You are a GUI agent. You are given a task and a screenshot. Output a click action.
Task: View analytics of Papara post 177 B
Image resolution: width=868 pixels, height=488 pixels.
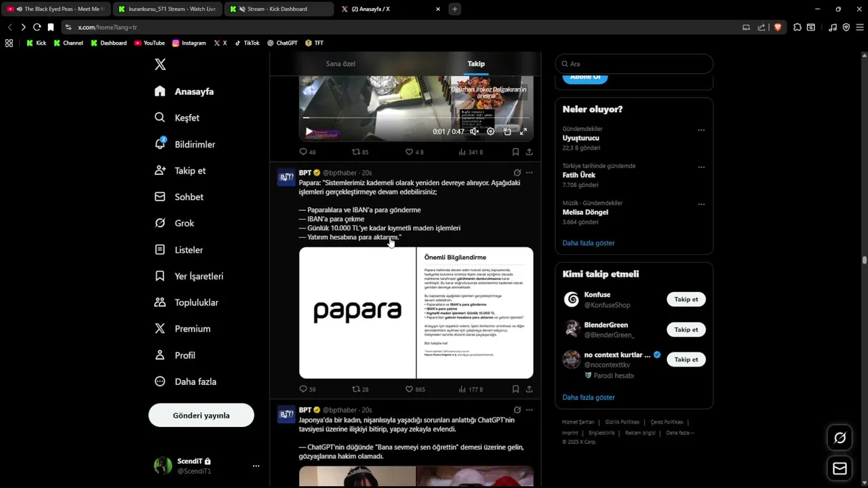pos(471,389)
